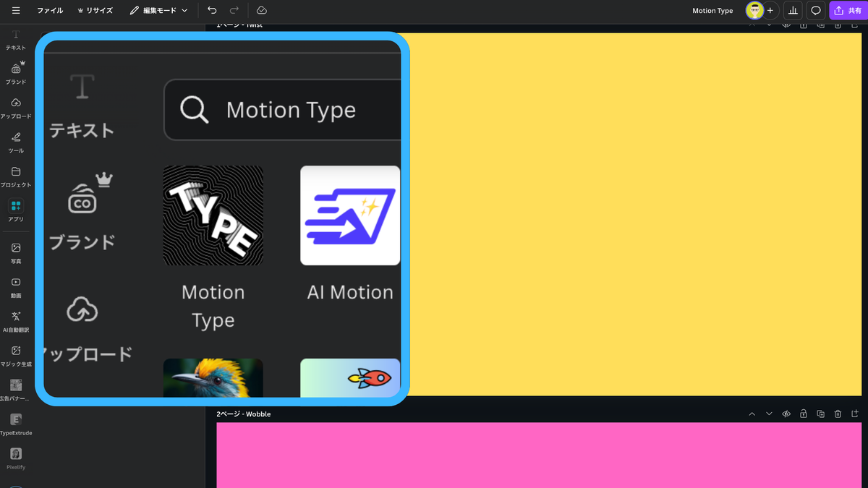
Task: Hide page 2 Wobble with eye icon
Action: click(x=786, y=414)
